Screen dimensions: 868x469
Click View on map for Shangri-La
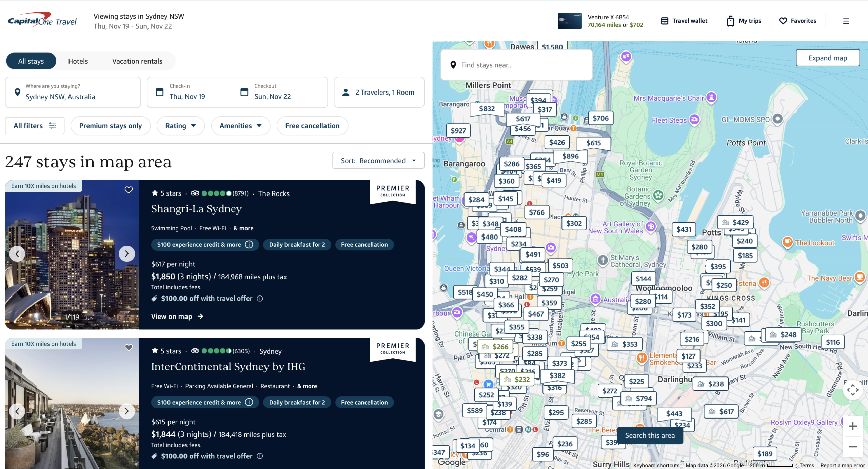point(177,316)
